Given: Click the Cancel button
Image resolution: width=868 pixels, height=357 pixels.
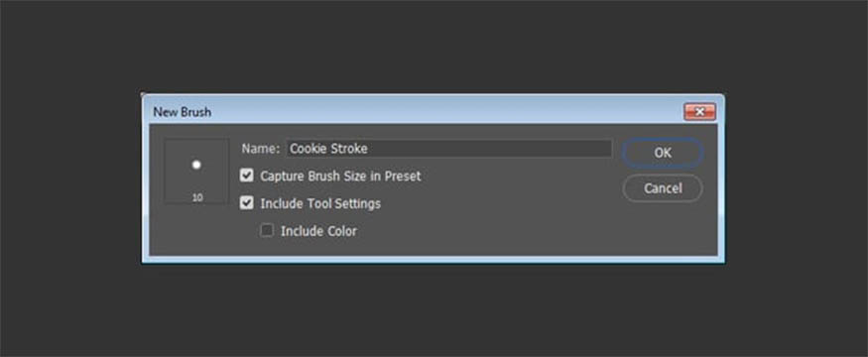Looking at the screenshot, I should 663,188.
